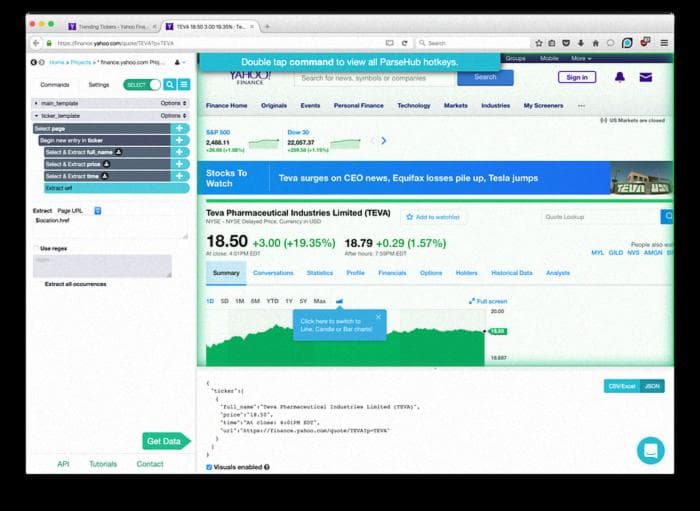Image resolution: width=700 pixels, height=511 pixels.
Task: Open the Extract Page URL dropdown
Action: (98, 211)
